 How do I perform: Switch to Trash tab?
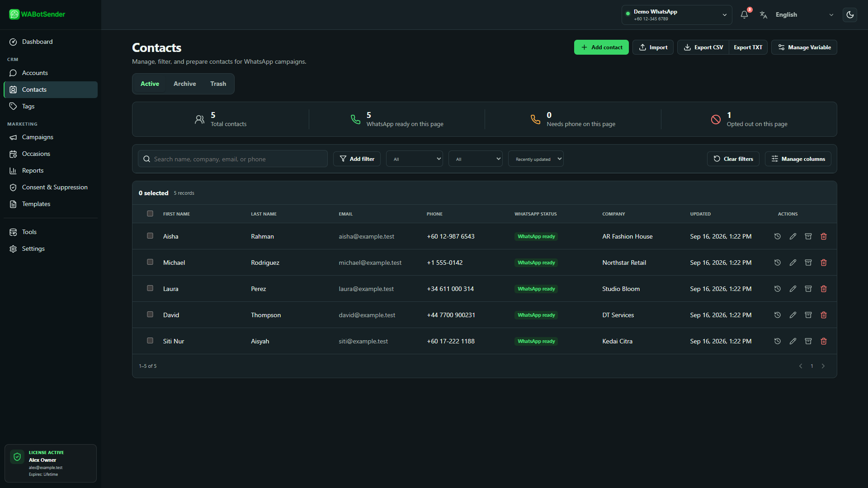[218, 84]
